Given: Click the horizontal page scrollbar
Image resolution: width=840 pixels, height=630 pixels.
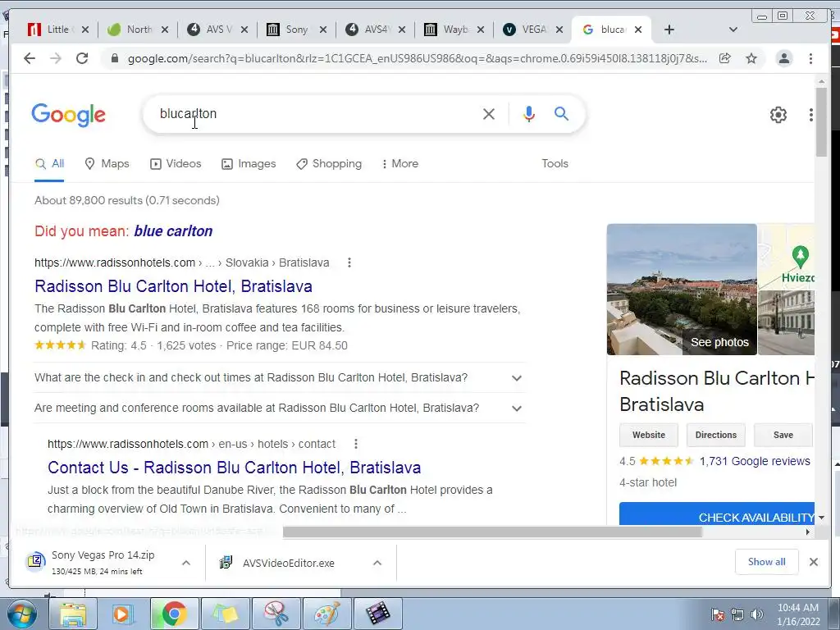Looking at the screenshot, I should point(492,532).
